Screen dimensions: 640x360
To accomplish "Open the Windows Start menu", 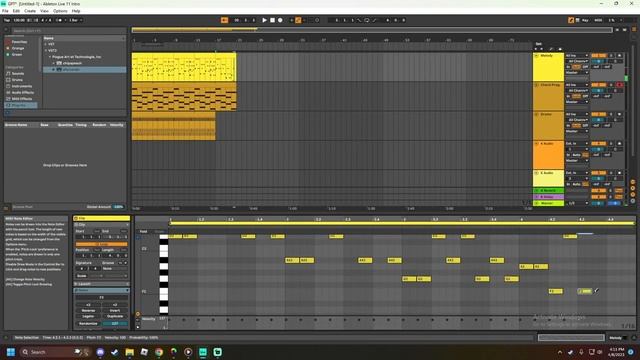I will point(11,352).
